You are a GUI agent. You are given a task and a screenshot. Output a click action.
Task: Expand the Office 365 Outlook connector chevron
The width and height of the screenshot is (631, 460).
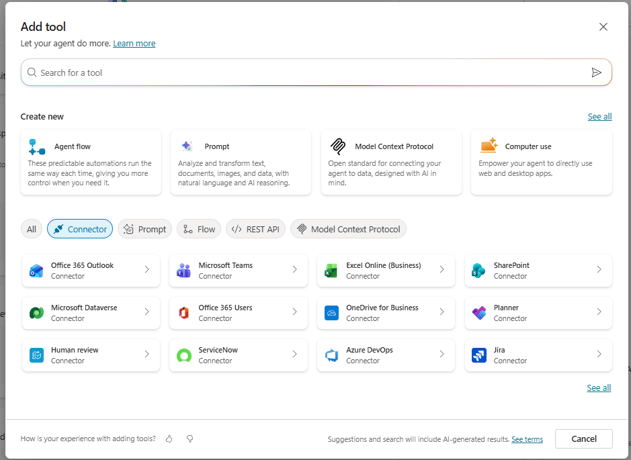[147, 270]
